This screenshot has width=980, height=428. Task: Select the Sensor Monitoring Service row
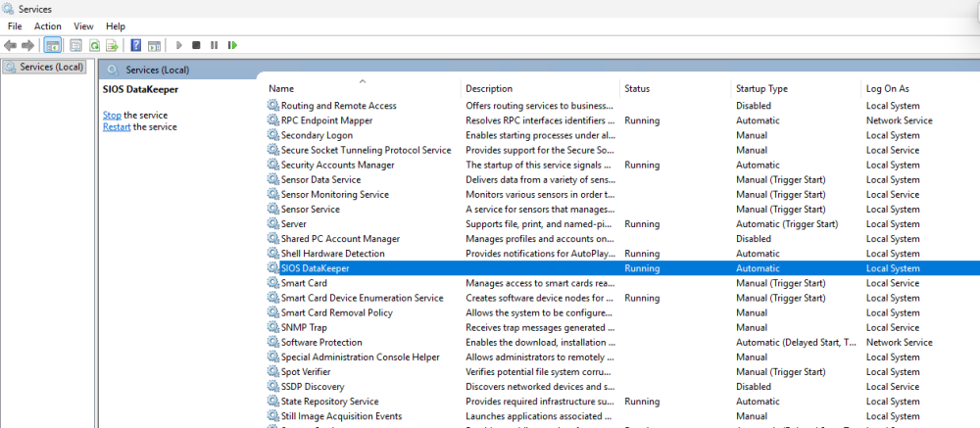pyautogui.click(x=622, y=194)
